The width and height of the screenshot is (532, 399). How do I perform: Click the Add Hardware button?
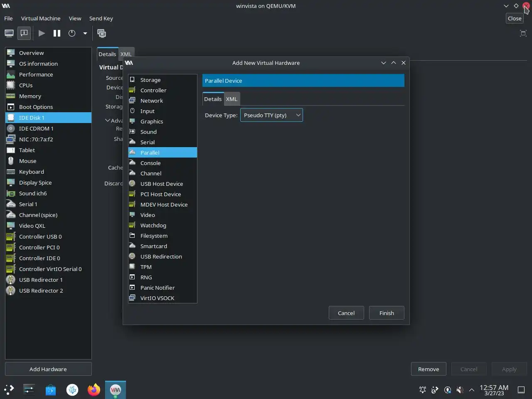coord(48,369)
